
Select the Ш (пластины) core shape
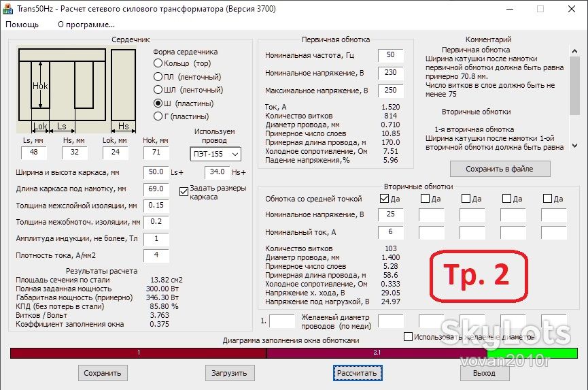click(158, 103)
